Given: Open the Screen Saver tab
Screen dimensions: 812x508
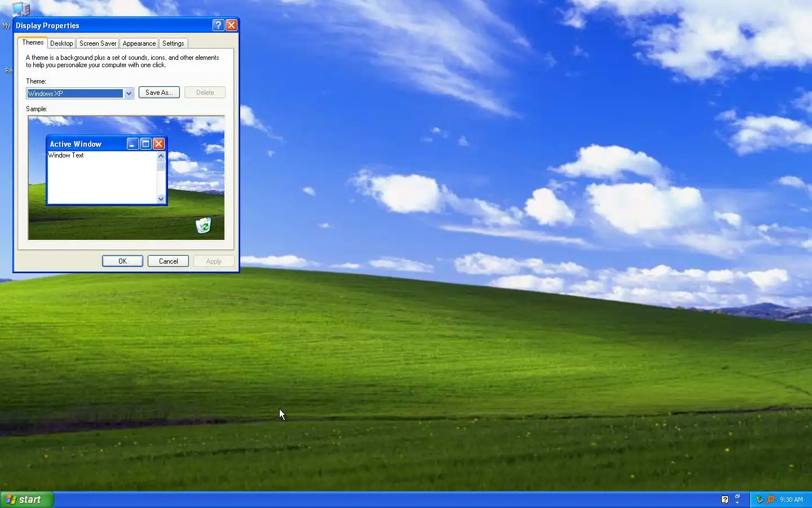Looking at the screenshot, I should [98, 43].
